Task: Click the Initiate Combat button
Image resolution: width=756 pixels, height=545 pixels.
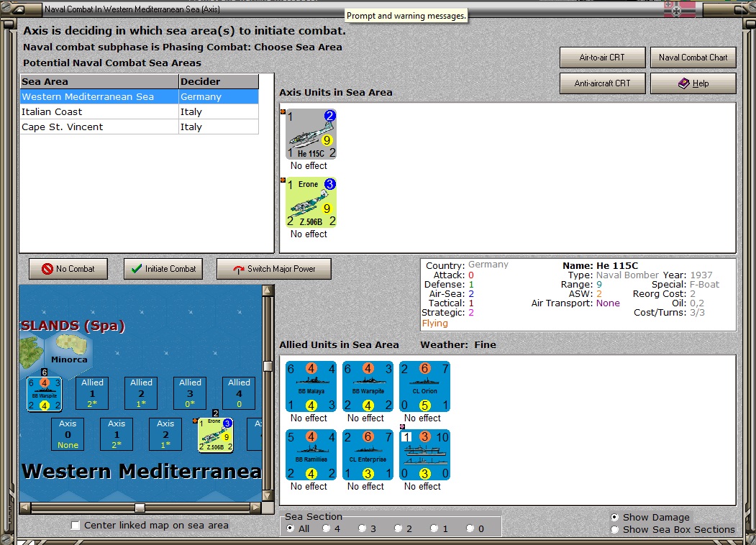Action: pos(163,269)
